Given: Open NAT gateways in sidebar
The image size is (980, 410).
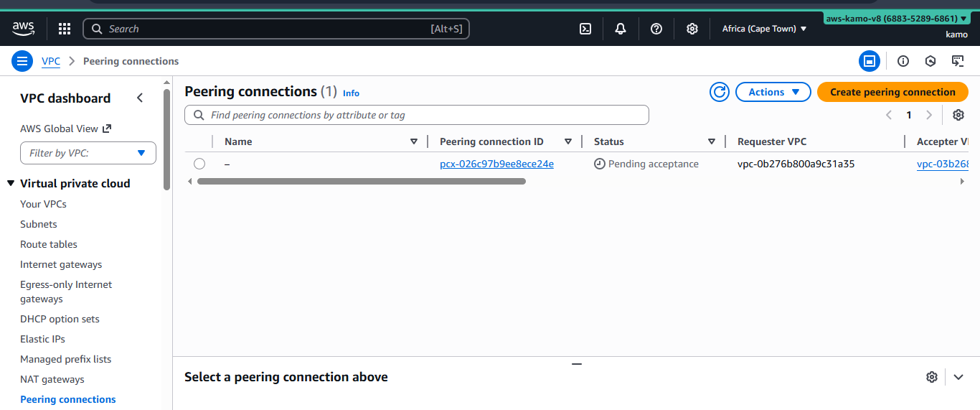Looking at the screenshot, I should (52, 379).
